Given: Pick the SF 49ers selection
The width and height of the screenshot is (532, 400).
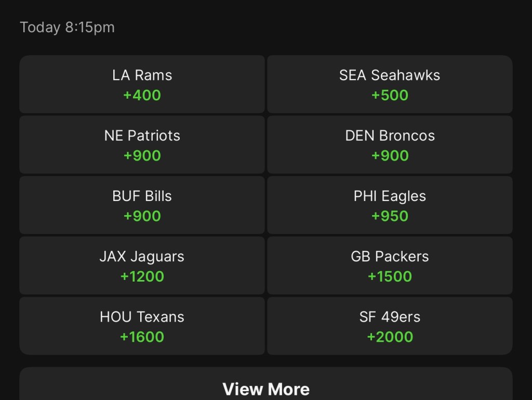Looking at the screenshot, I should (x=390, y=326).
